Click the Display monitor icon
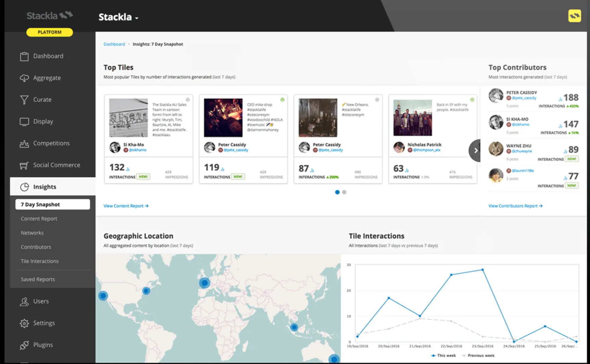Image resolution: width=590 pixels, height=364 pixels. point(24,122)
